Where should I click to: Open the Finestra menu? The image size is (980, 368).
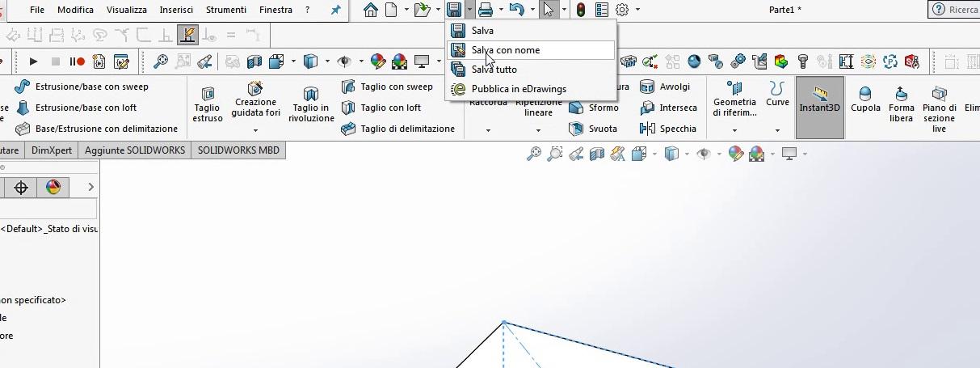tap(275, 10)
